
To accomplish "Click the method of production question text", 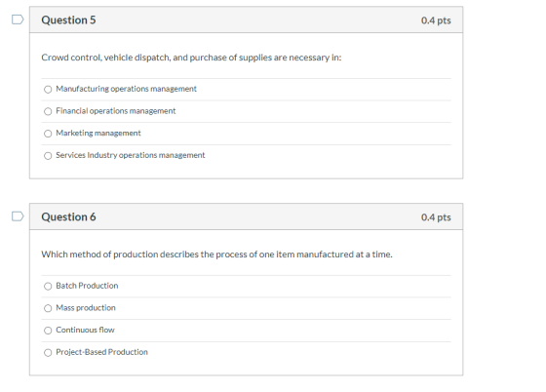I will pyautogui.click(x=216, y=255).
